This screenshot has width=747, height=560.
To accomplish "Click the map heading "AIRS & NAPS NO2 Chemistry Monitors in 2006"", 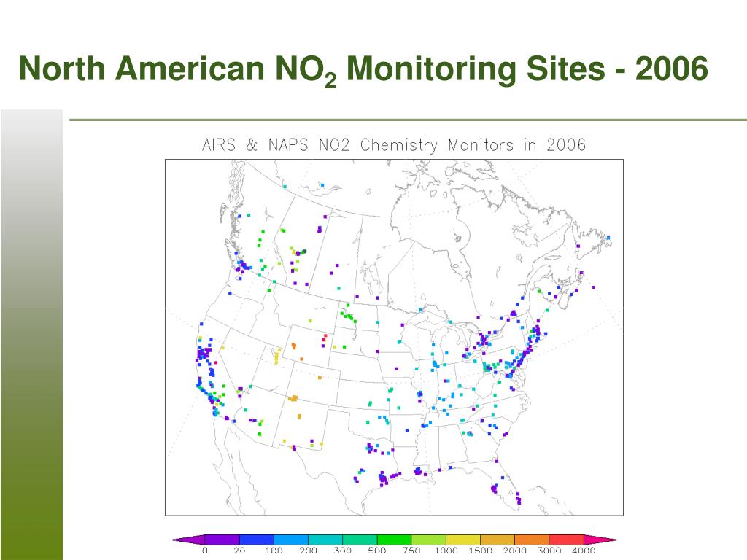I will tap(394, 145).
